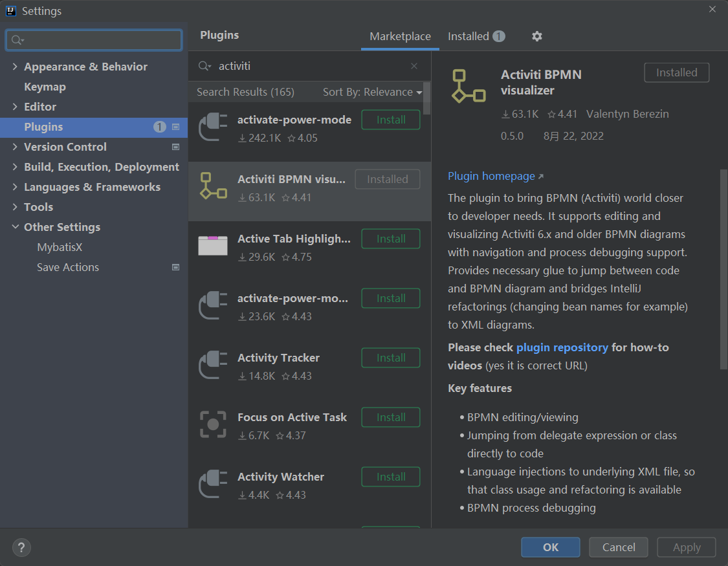
Task: Select the activate-power-mode plugin icon
Action: pyautogui.click(x=213, y=127)
